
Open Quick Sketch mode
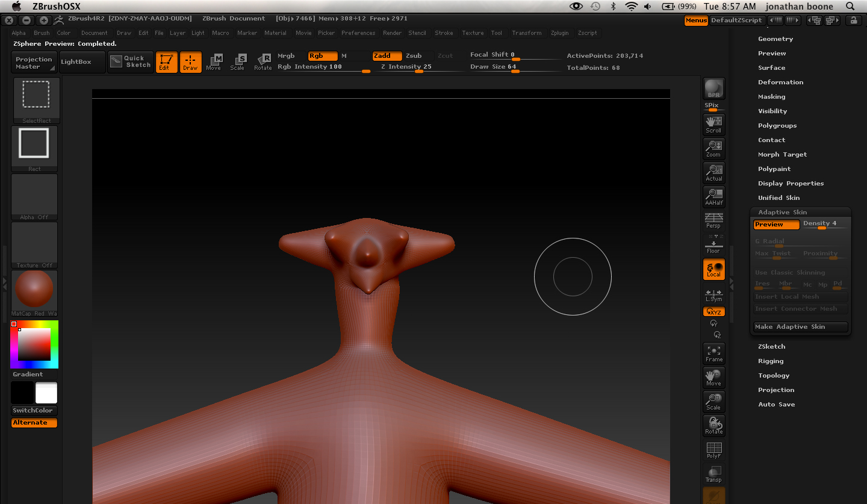tap(130, 61)
